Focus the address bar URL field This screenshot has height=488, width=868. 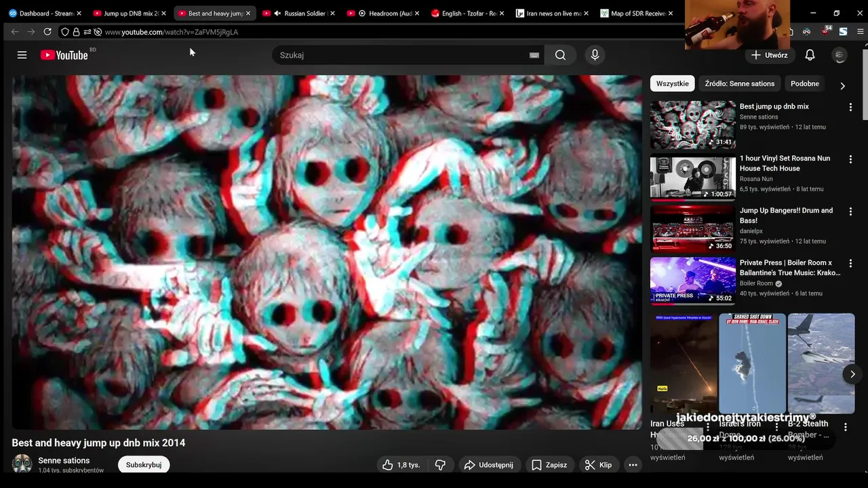point(393,32)
